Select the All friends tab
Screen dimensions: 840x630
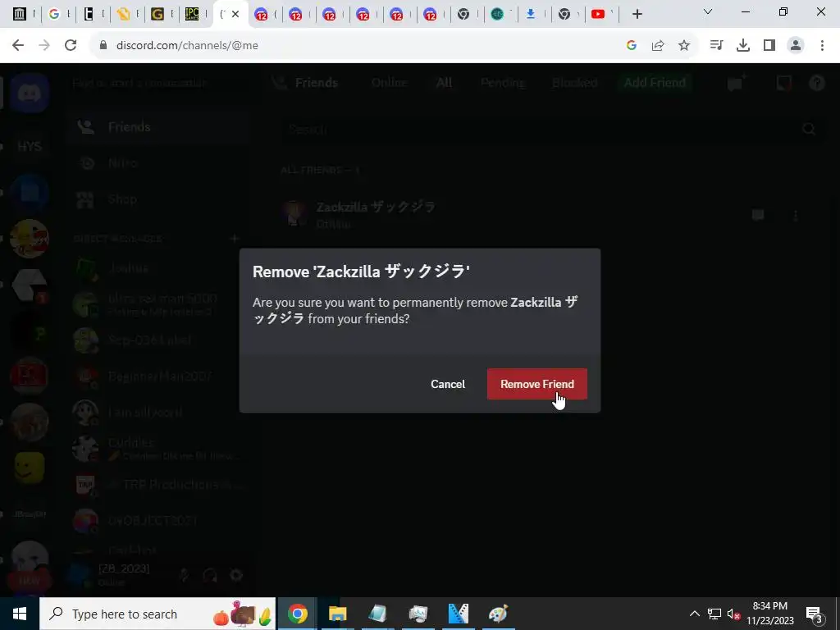[444, 83]
